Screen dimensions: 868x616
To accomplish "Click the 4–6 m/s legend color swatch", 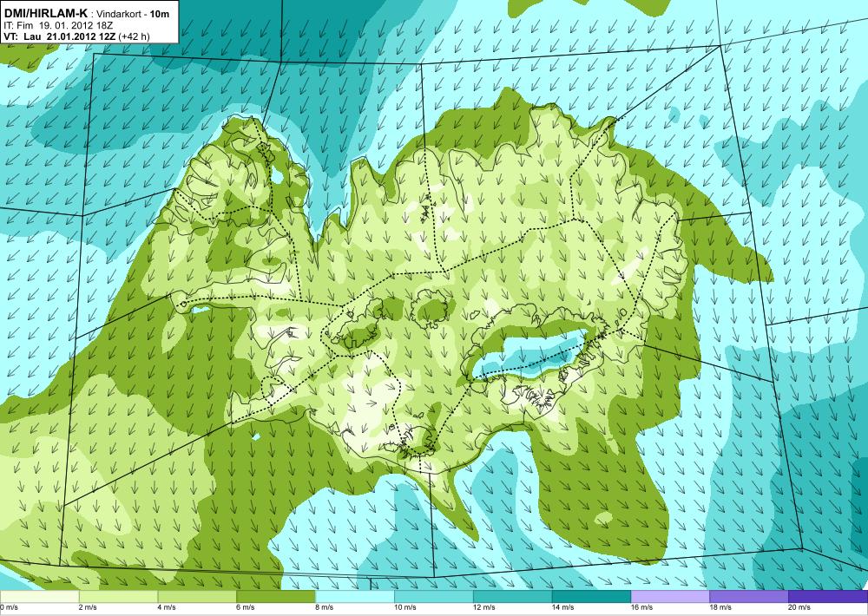I will (x=197, y=597).
